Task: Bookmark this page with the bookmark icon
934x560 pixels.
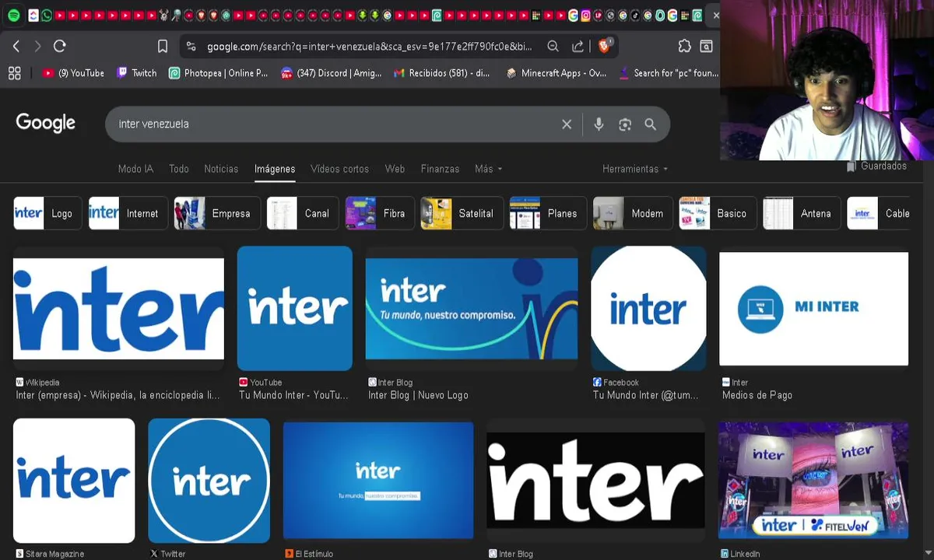Action: [163, 47]
